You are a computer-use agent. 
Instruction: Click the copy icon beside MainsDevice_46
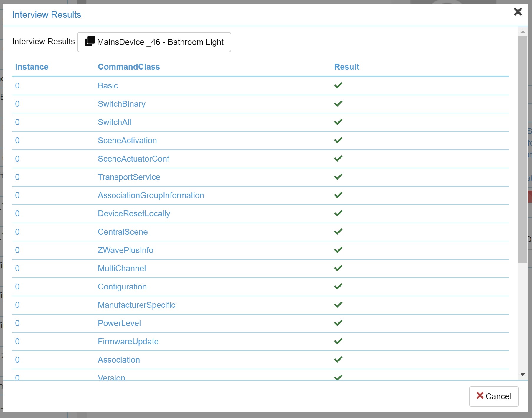(x=90, y=42)
